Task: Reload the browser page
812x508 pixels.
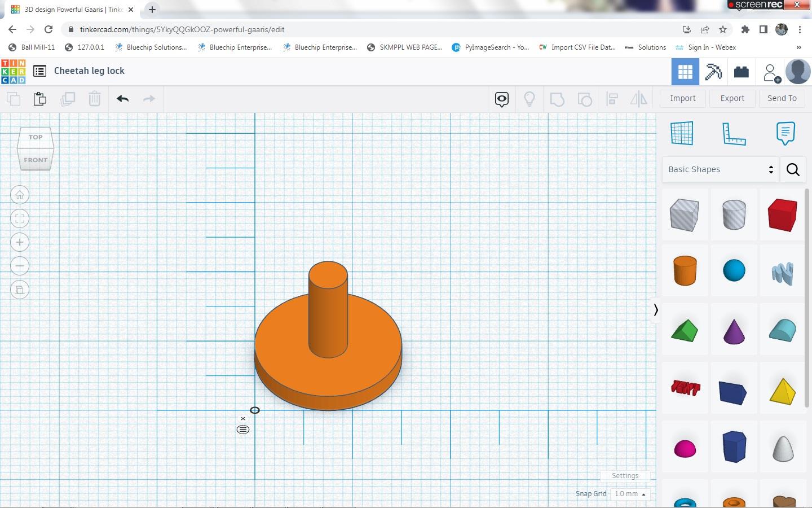Action: (48, 29)
